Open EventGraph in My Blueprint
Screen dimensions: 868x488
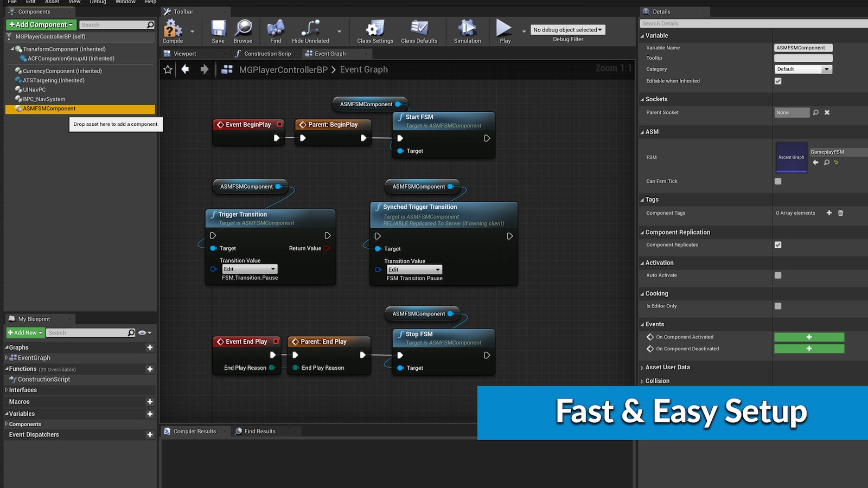[x=34, y=358]
